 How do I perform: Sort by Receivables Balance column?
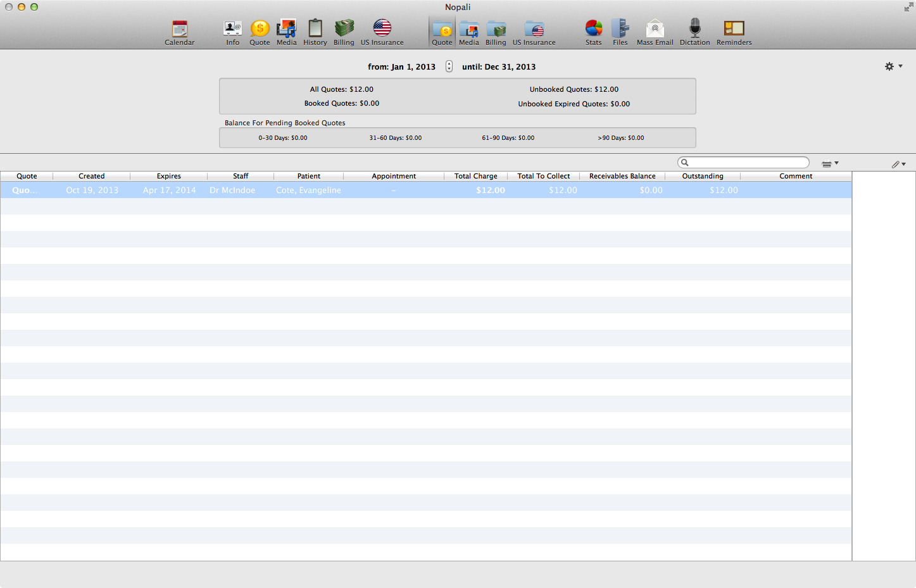pyautogui.click(x=622, y=176)
